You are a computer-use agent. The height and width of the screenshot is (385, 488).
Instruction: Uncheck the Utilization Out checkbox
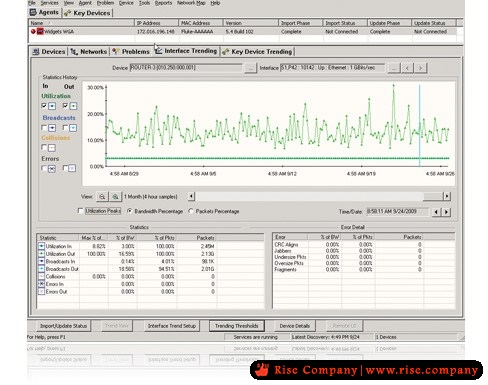tap(65, 106)
